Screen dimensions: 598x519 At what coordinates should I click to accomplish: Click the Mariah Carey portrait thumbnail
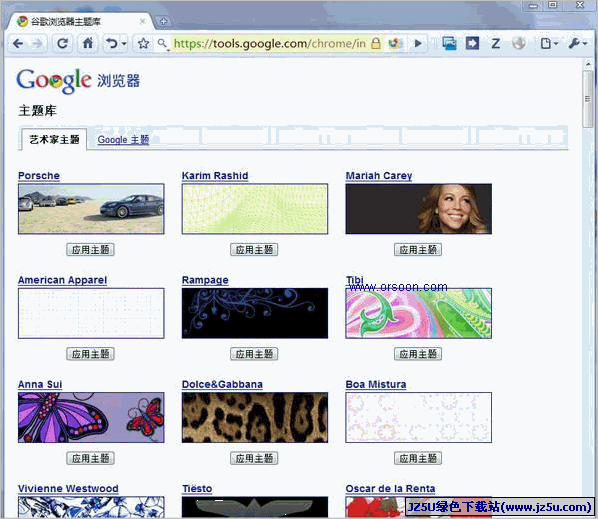418,209
